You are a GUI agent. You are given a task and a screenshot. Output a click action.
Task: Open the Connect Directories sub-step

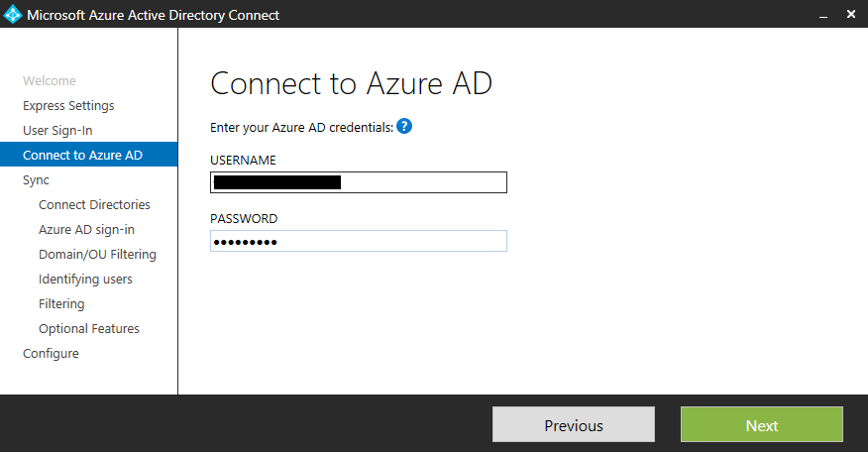pos(94,205)
